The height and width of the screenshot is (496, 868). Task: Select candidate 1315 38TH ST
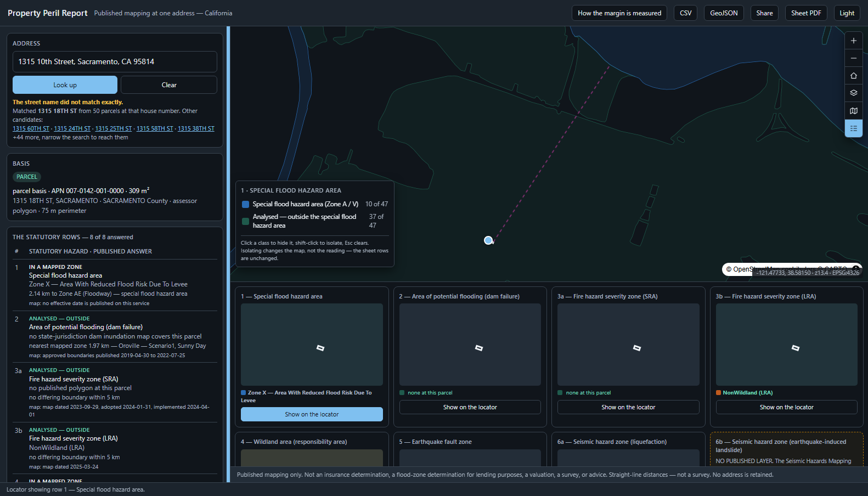[x=196, y=128]
